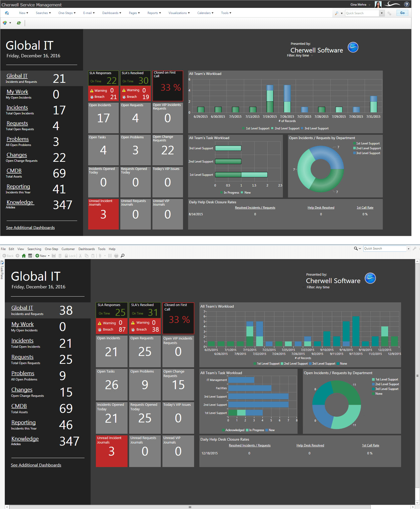Open the Calendars menu in web client
The width and height of the screenshot is (420, 509).
(x=205, y=13)
